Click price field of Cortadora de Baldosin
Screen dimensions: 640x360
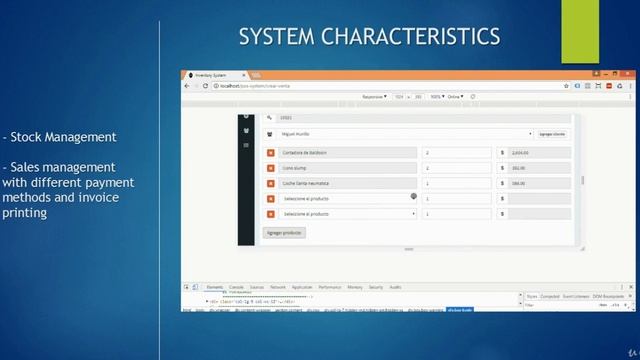pyautogui.click(x=539, y=153)
